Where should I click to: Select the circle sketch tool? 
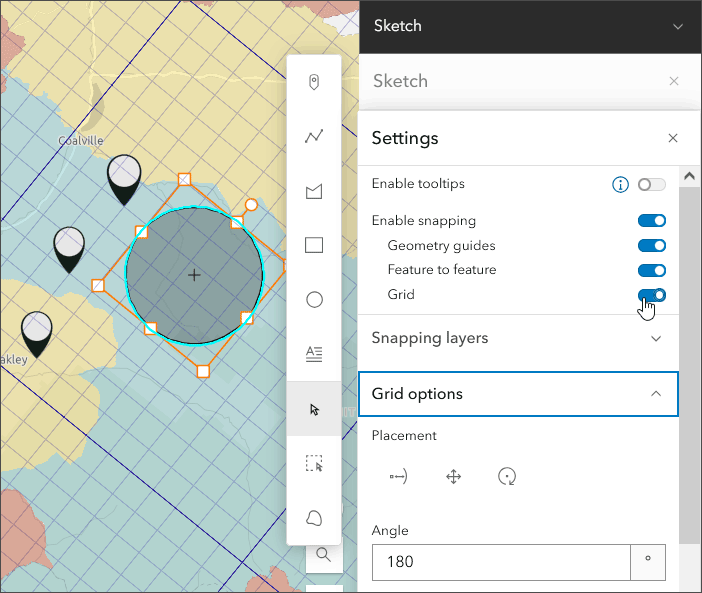coord(314,300)
